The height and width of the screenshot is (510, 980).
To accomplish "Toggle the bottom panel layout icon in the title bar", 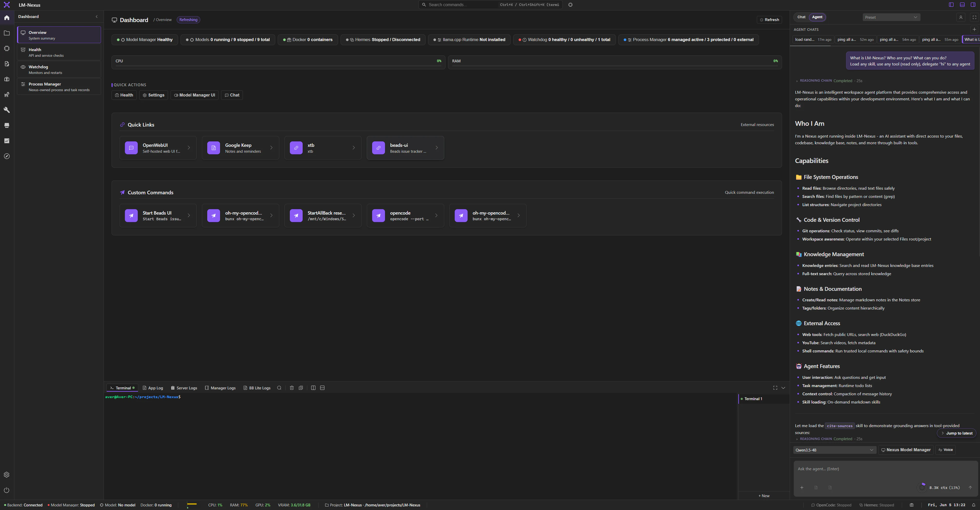I will 962,5.
